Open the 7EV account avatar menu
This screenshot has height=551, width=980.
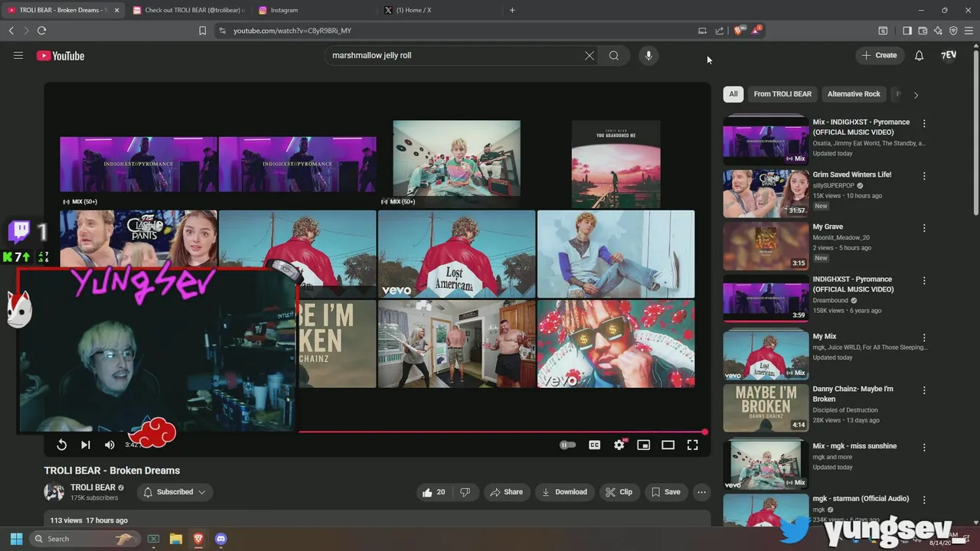coord(949,55)
